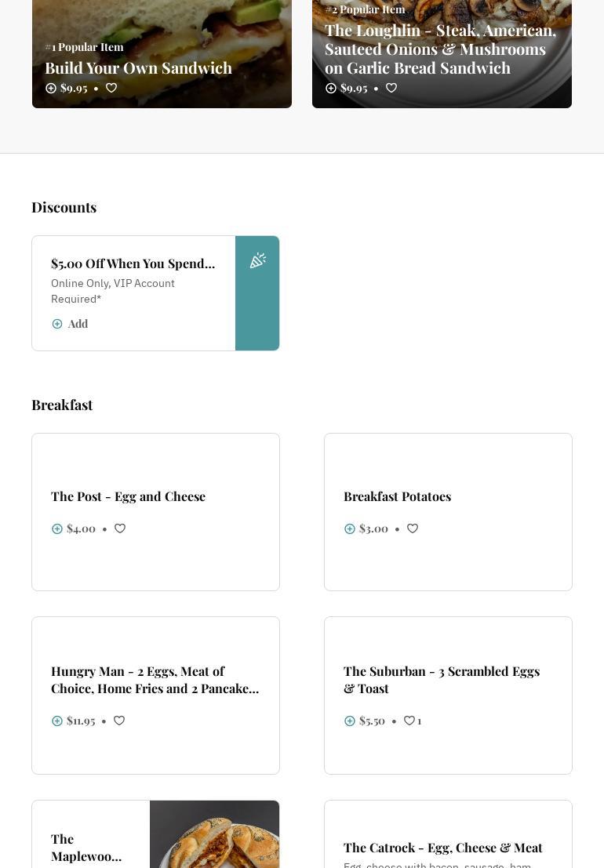Image resolution: width=604 pixels, height=868 pixels.
Task: Favorite the Breakfast Potatoes item
Action: (413, 529)
